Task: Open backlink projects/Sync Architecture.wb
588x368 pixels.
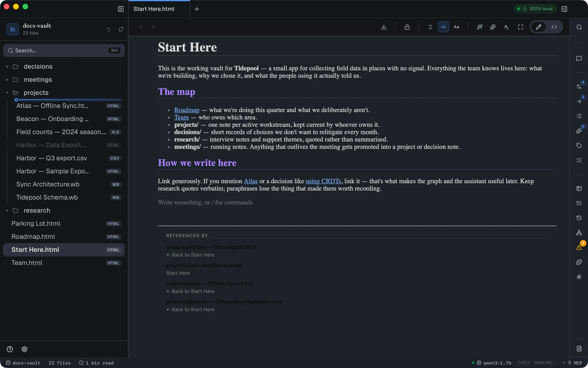Action: tap(204, 265)
